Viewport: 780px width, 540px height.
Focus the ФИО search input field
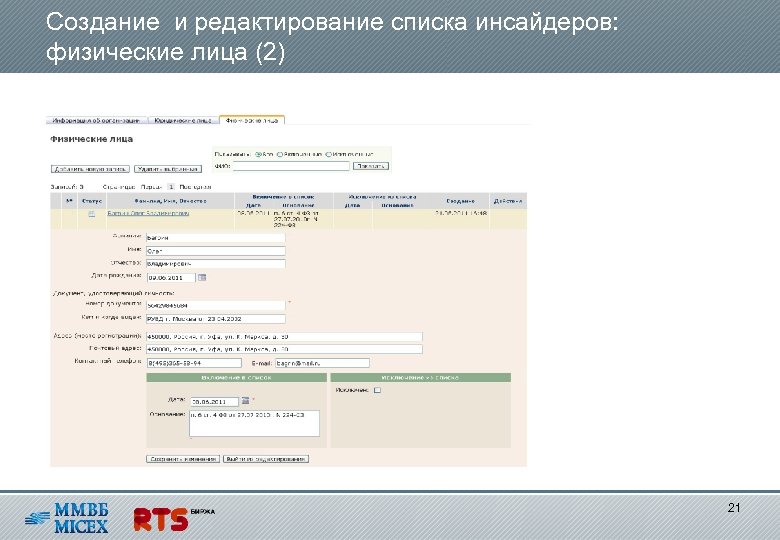point(292,166)
